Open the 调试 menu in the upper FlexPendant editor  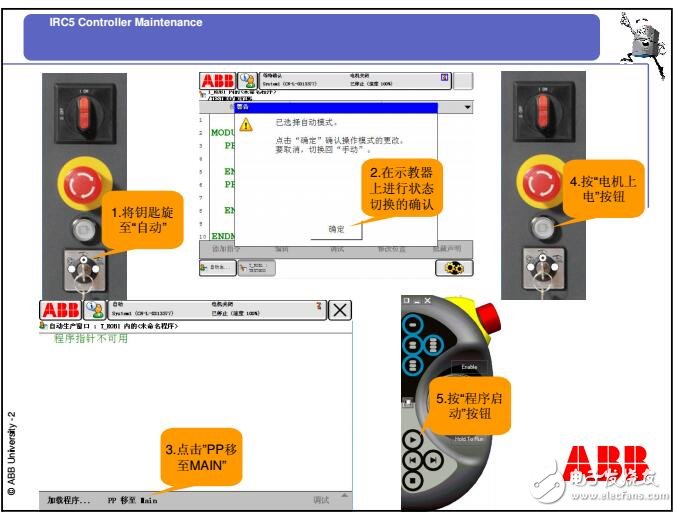(337, 249)
